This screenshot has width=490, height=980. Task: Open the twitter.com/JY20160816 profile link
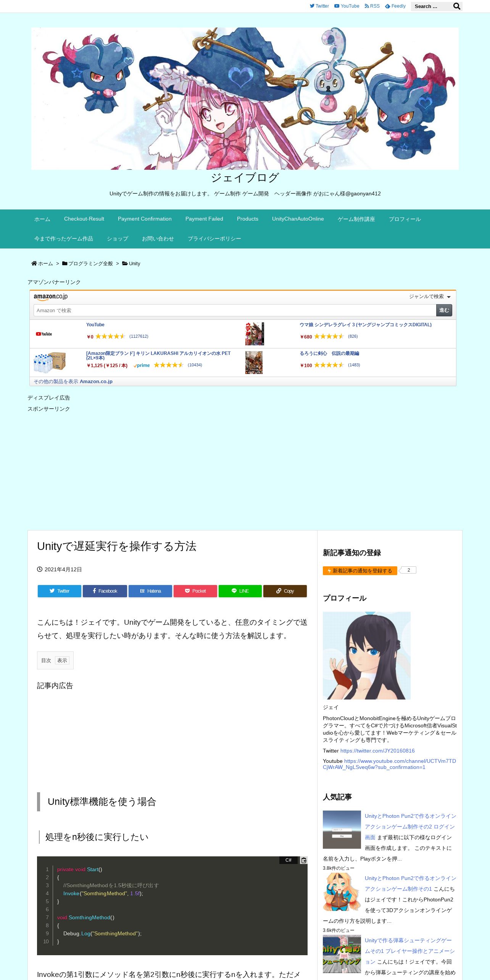(x=377, y=751)
